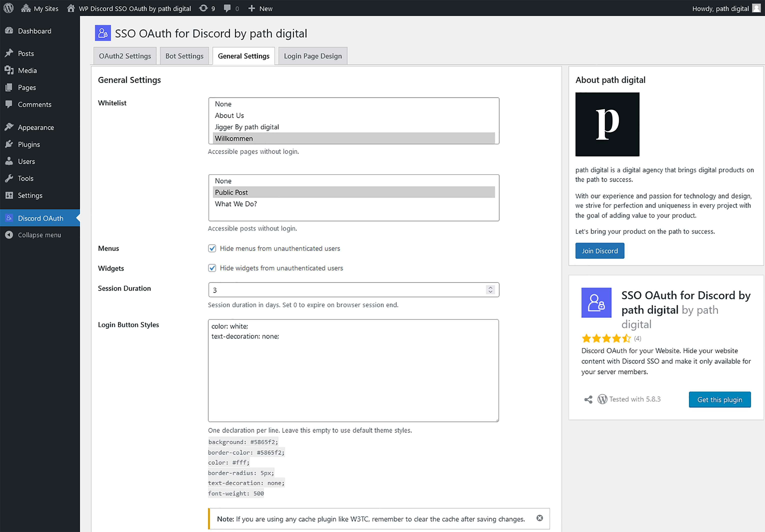Open the site name link in admin bar
The width and height of the screenshot is (765, 532).
pyautogui.click(x=134, y=9)
